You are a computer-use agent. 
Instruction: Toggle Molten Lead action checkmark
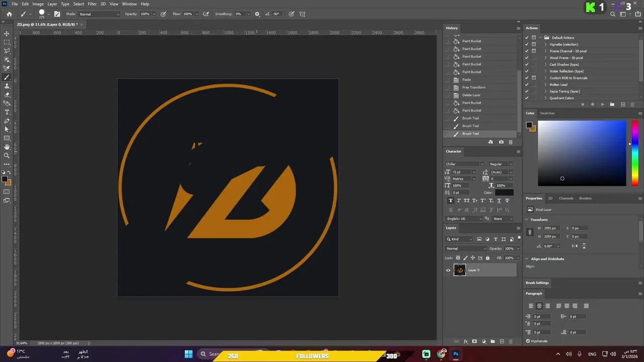(527, 84)
